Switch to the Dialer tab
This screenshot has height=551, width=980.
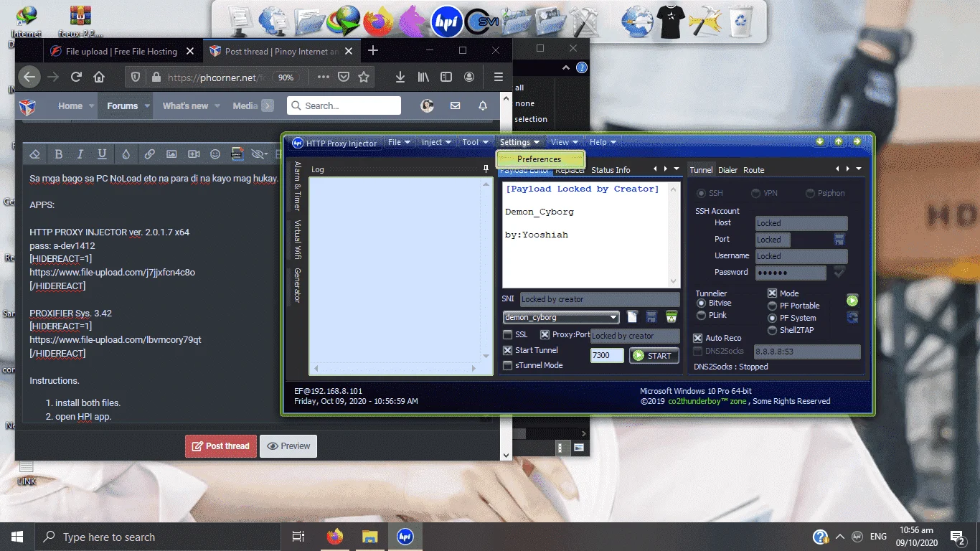pyautogui.click(x=727, y=170)
